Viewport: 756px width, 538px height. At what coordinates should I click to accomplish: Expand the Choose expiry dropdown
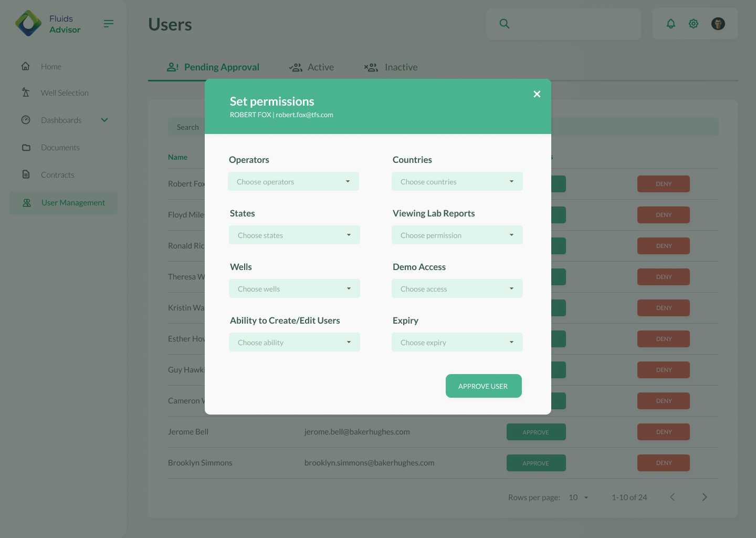click(457, 343)
